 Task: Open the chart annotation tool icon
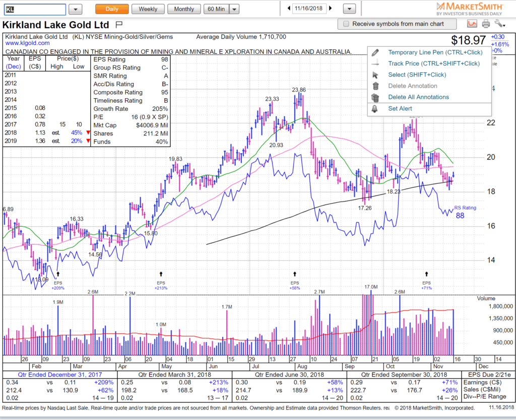tap(472, 24)
